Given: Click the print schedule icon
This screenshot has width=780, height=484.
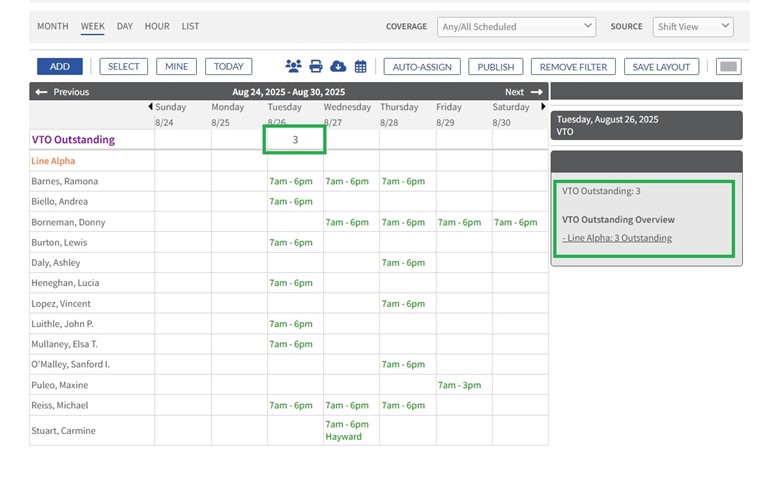Looking at the screenshot, I should [316, 66].
